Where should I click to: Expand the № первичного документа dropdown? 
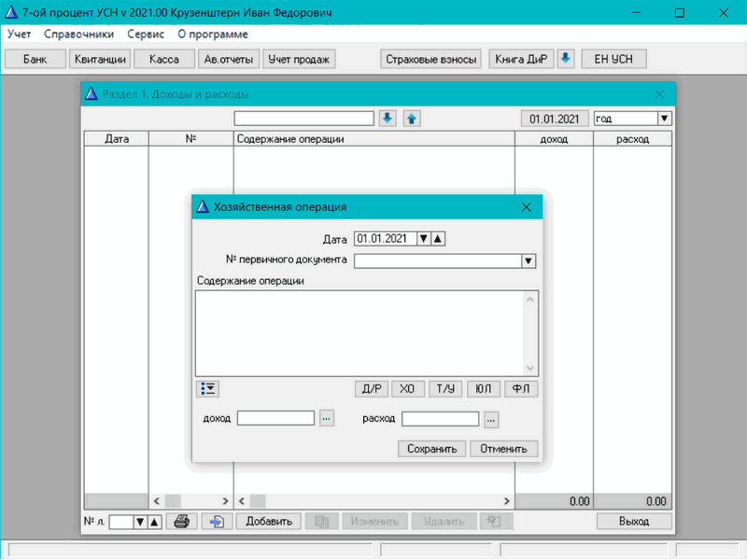point(528,261)
